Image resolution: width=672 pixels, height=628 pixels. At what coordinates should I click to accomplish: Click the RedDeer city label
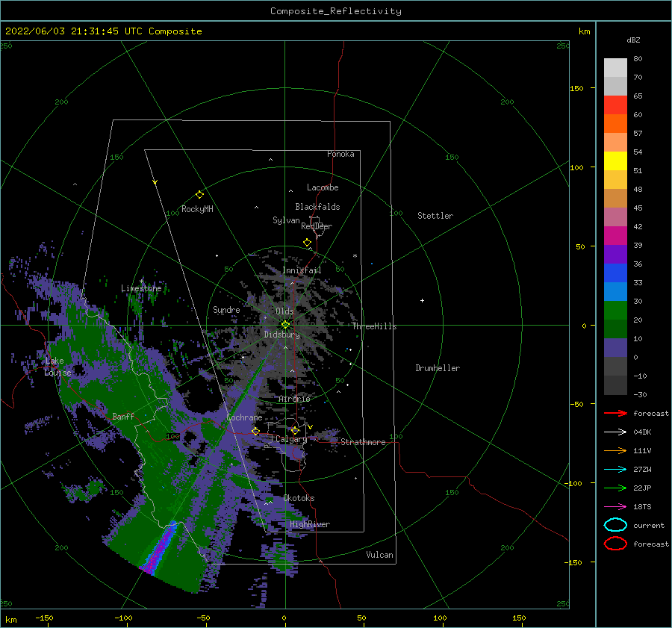[x=317, y=226]
